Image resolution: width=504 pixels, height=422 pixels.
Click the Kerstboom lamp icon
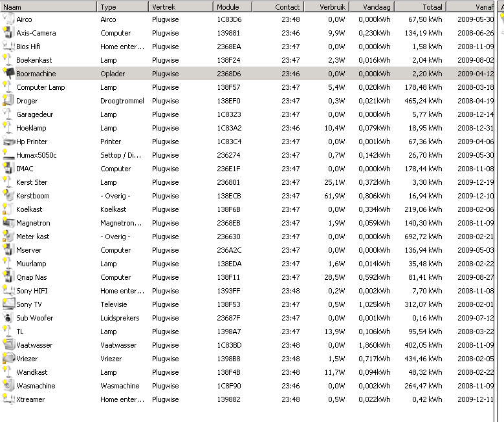(x=8, y=196)
